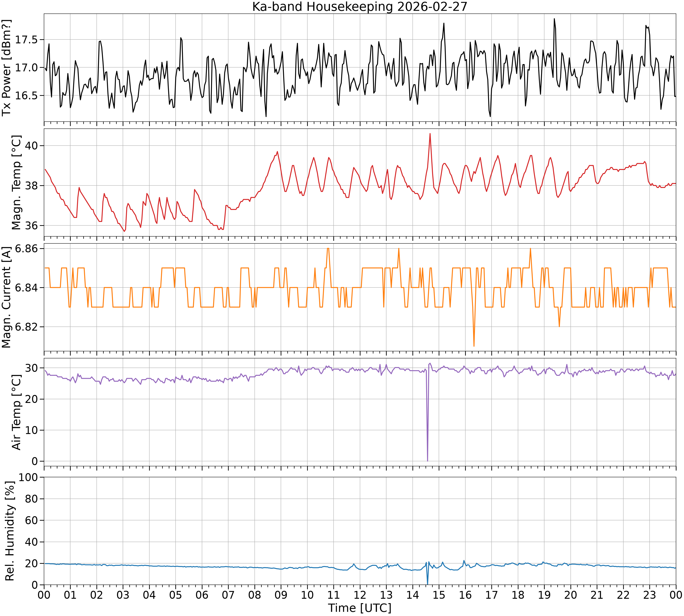The image size is (684, 616).
Task: Click the 17.5 tick on Tx power axis
Action: point(27,40)
